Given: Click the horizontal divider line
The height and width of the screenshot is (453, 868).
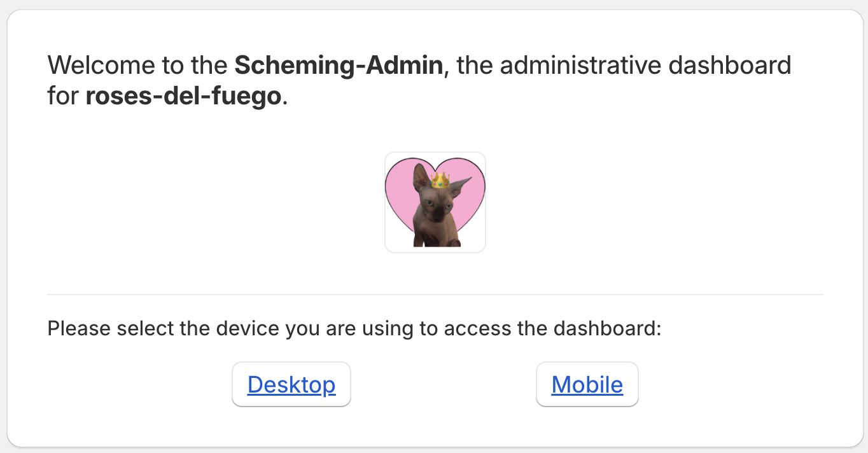Looking at the screenshot, I should (435, 295).
